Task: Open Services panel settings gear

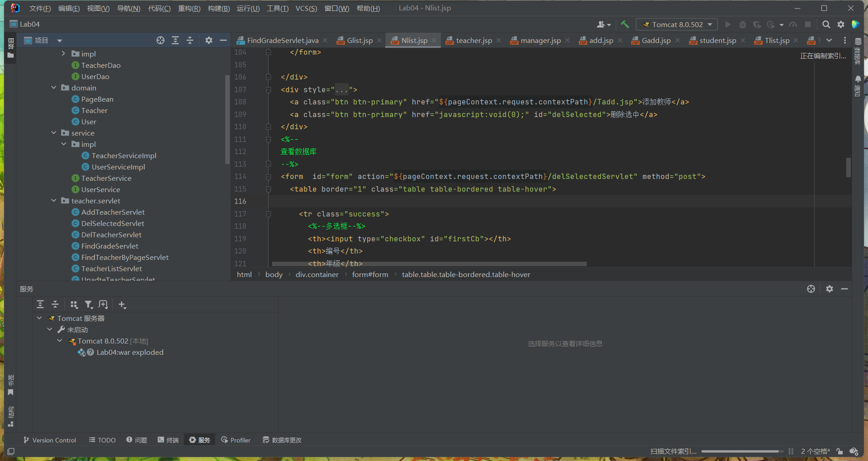Action: tap(829, 289)
